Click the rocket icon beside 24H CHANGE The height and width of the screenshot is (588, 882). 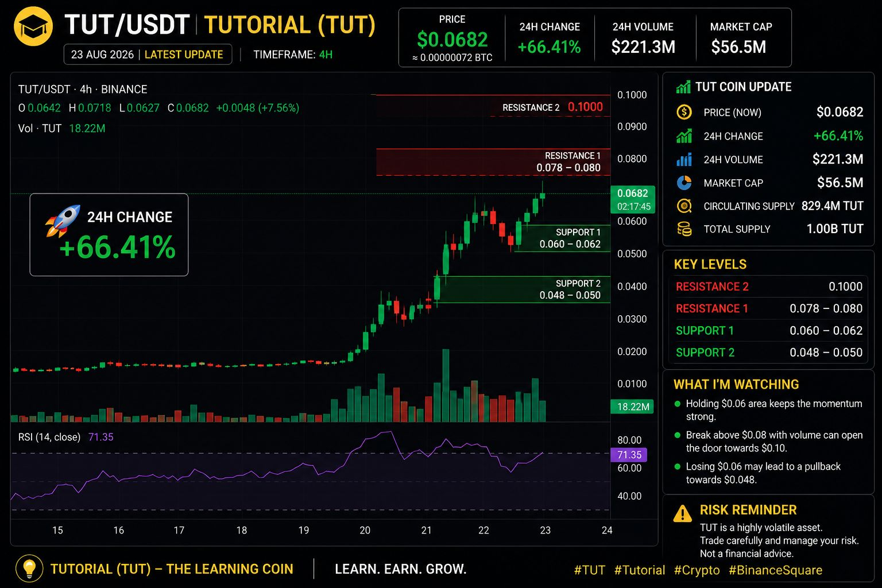tap(63, 221)
